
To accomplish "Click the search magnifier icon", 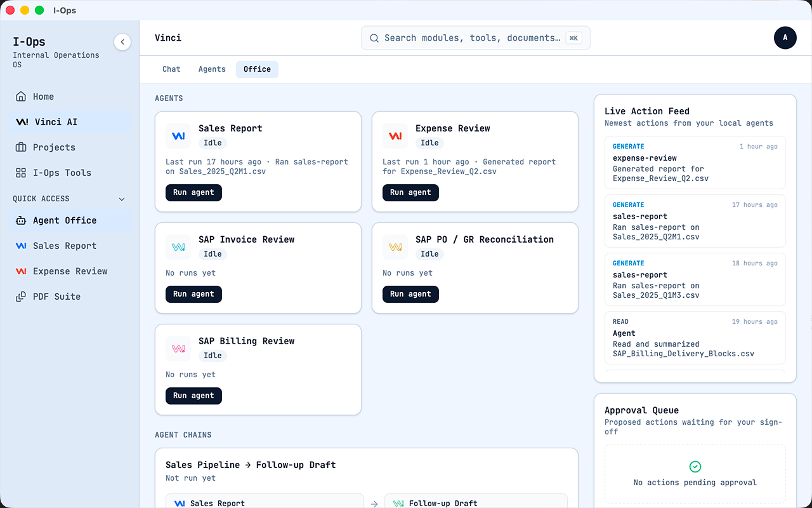I will click(374, 38).
